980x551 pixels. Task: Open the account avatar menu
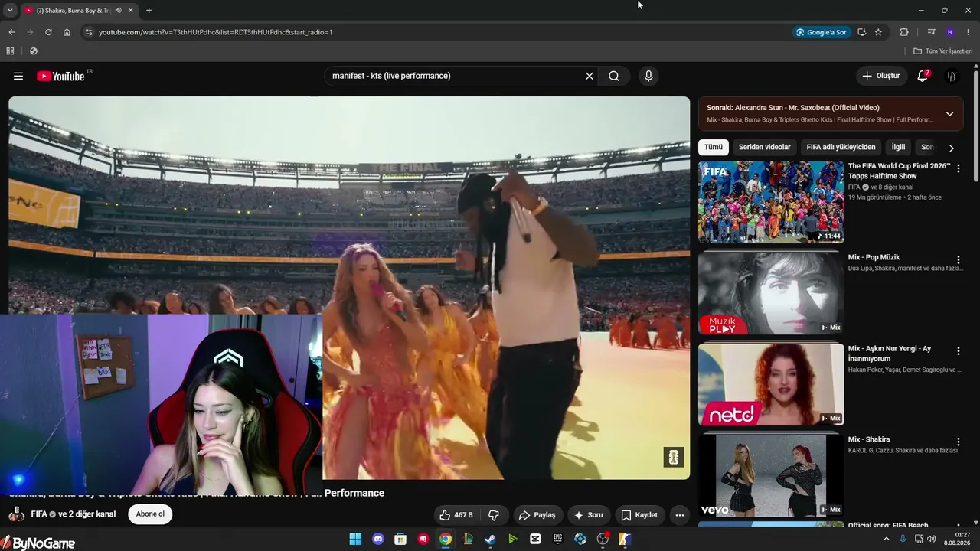[952, 76]
